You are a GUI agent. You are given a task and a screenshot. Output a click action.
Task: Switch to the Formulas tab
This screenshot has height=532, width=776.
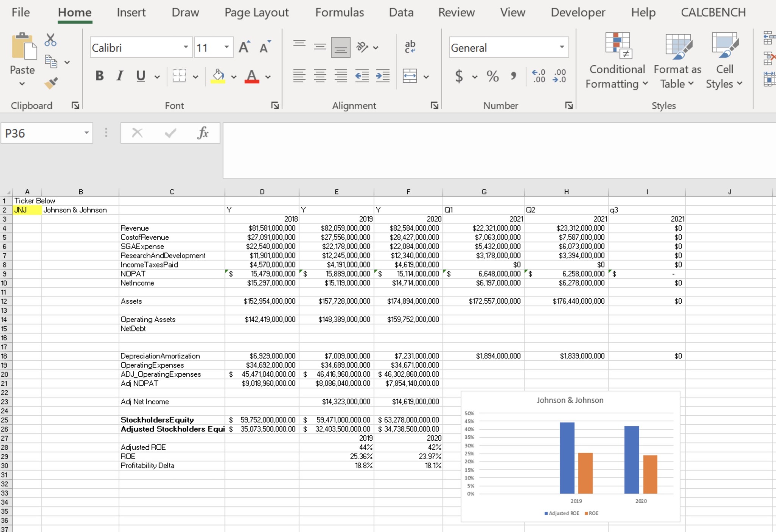[x=339, y=13]
